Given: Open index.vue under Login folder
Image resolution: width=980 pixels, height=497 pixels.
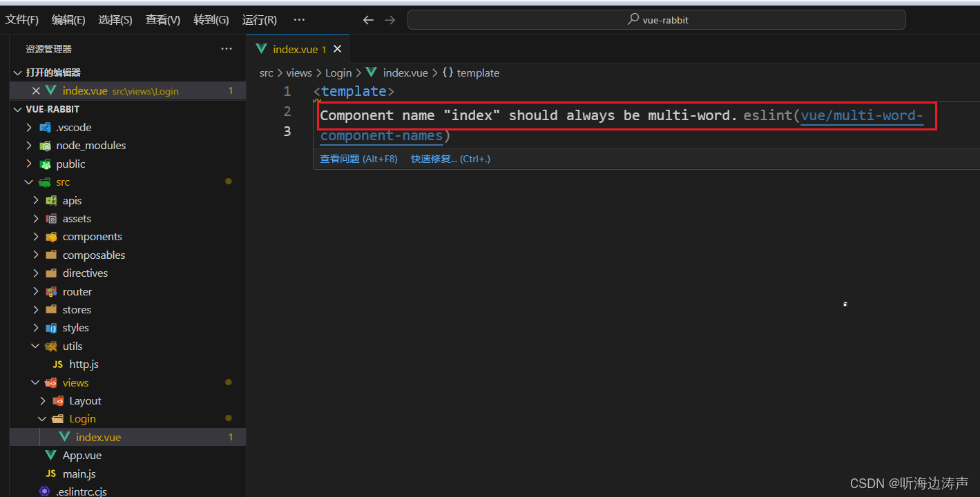Looking at the screenshot, I should 128,438.
